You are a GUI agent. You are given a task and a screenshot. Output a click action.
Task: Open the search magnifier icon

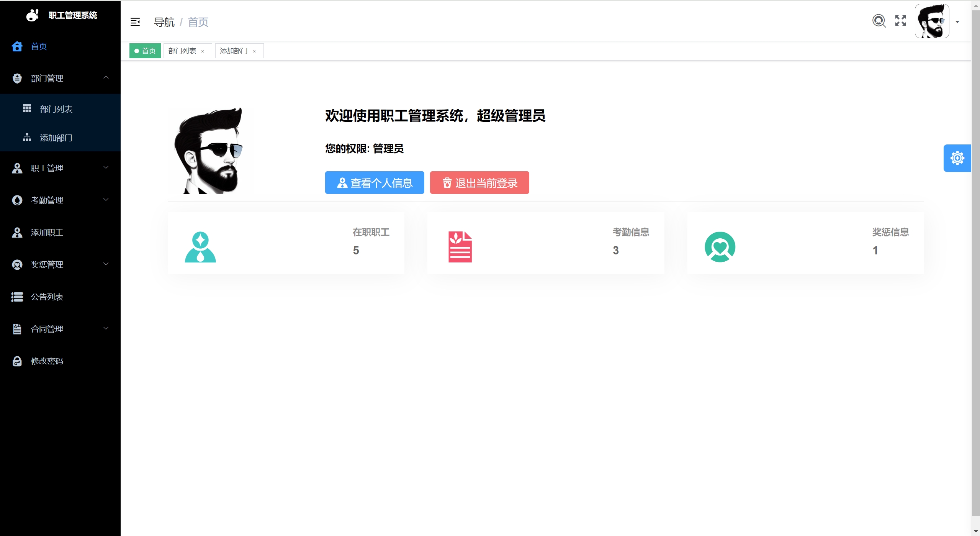click(879, 21)
